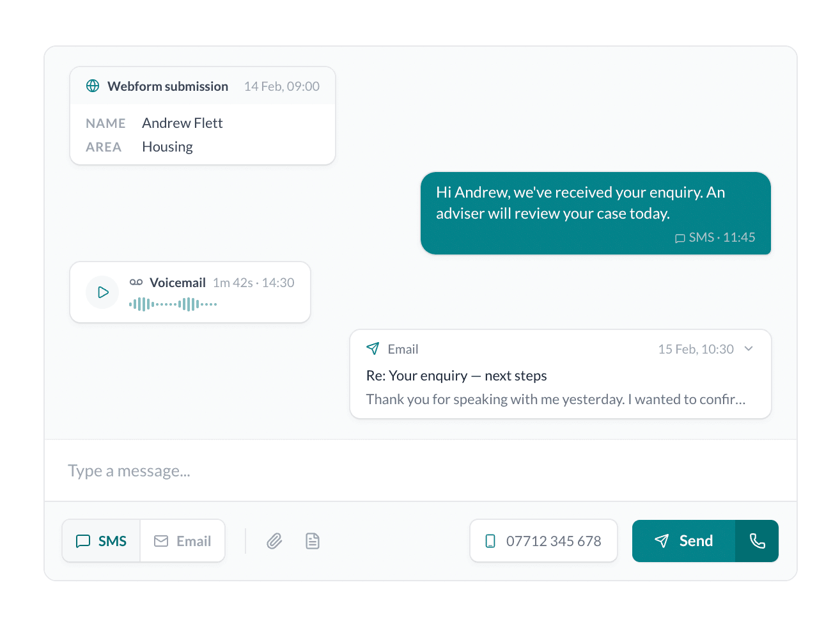840x619 pixels.
Task: Open the Re: Your enquiry email subject
Action: [456, 376]
